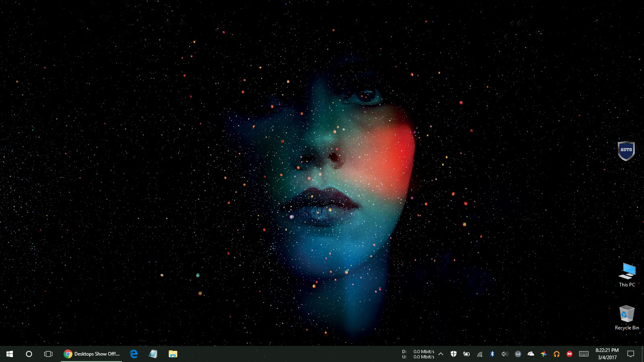Image resolution: width=644 pixels, height=362 pixels.
Task: Click the Bluetooth tray icon
Action: point(492,354)
